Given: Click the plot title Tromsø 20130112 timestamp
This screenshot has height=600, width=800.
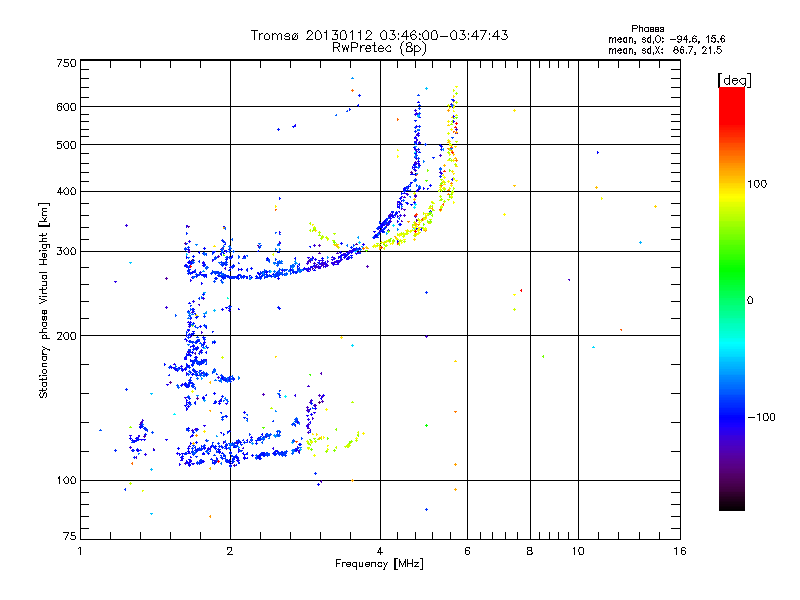Looking at the screenshot, I should [x=379, y=35].
